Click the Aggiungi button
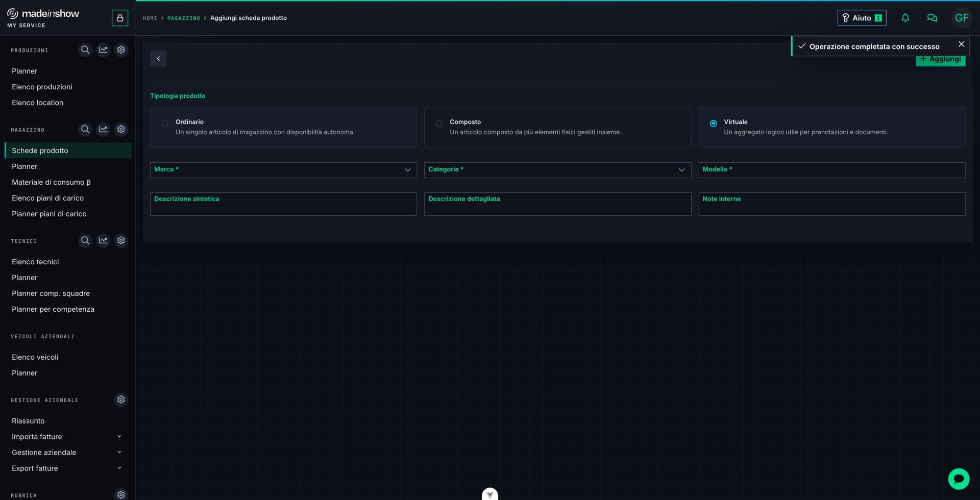This screenshot has height=500, width=980. (940, 60)
